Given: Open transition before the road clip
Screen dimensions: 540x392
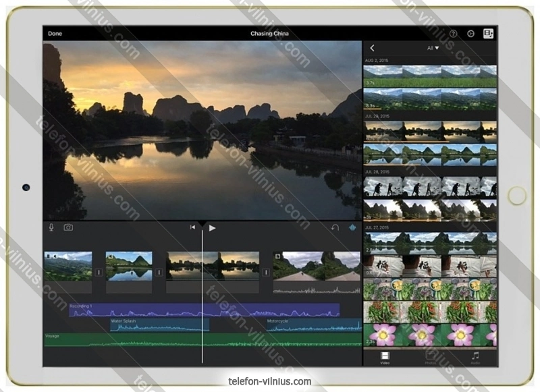Looking at the screenshot, I should point(266,273).
